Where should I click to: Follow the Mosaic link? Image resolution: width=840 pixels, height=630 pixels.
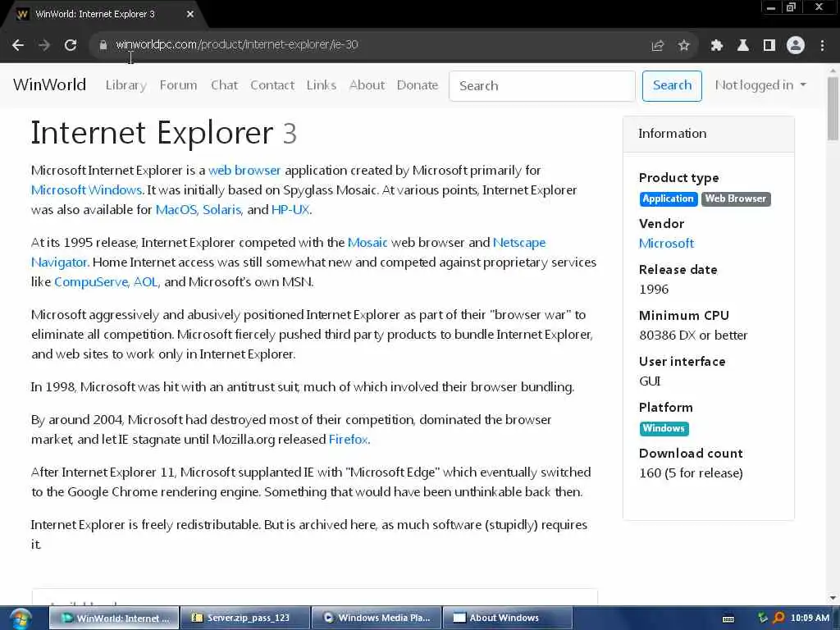[x=367, y=243]
